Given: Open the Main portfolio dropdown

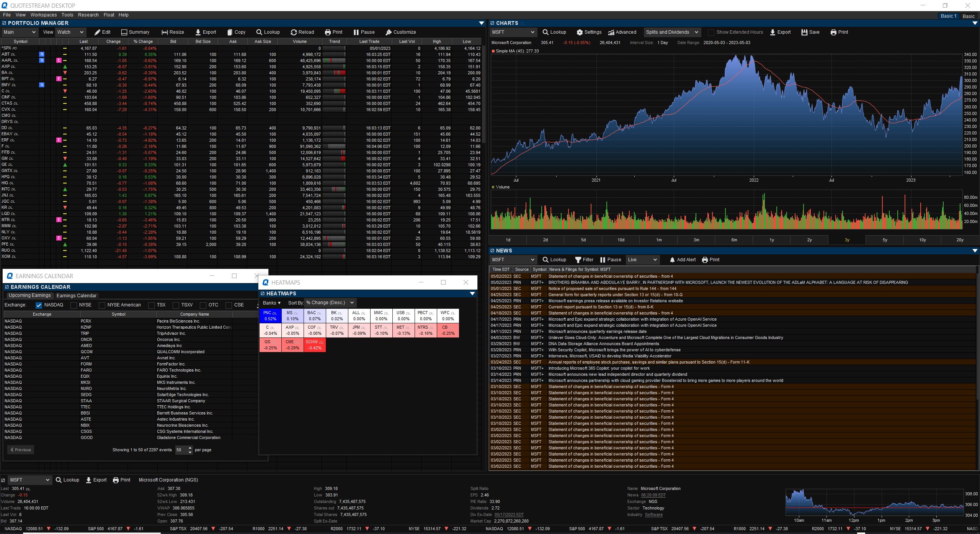Looking at the screenshot, I should [20, 32].
